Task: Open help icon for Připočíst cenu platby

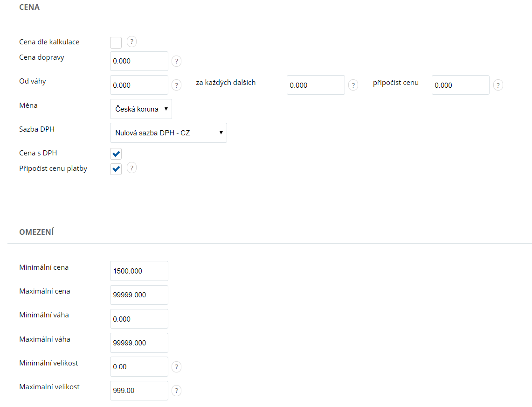Action: click(x=131, y=168)
